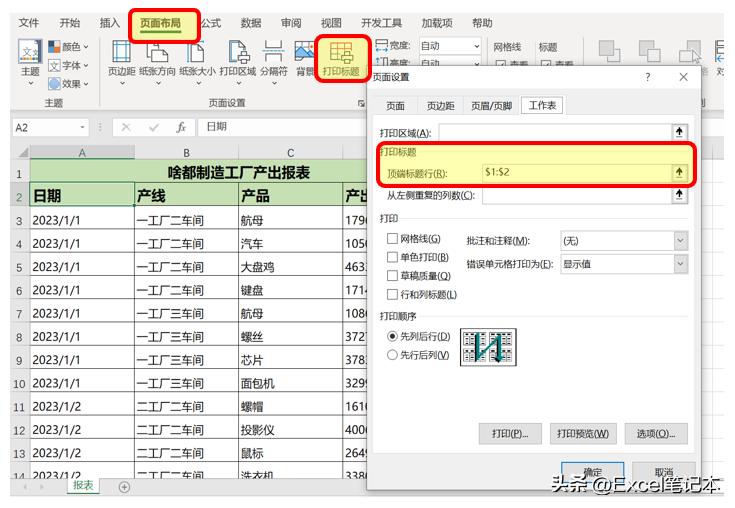Click the 从左侧重复的列数 input field
Screen dimensions: 735x508
[577, 195]
